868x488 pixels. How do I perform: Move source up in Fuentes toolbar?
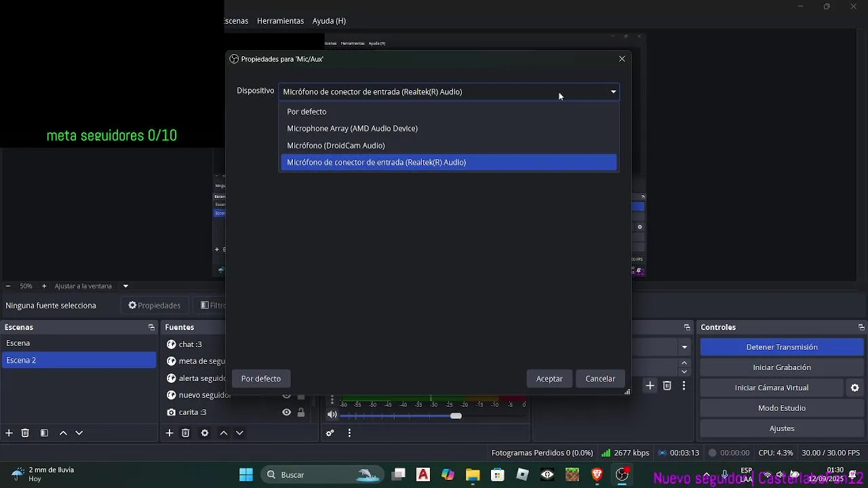point(224,433)
